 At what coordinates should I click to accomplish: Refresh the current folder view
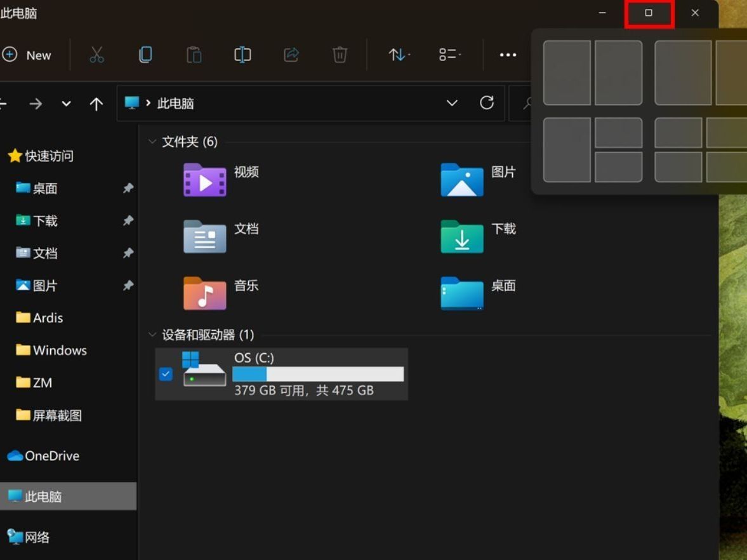487,103
